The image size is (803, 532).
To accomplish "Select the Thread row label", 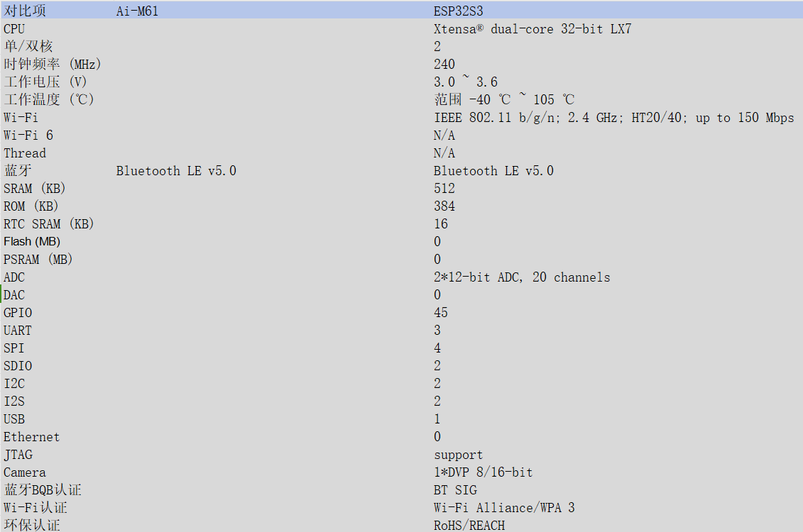I will point(25,153).
